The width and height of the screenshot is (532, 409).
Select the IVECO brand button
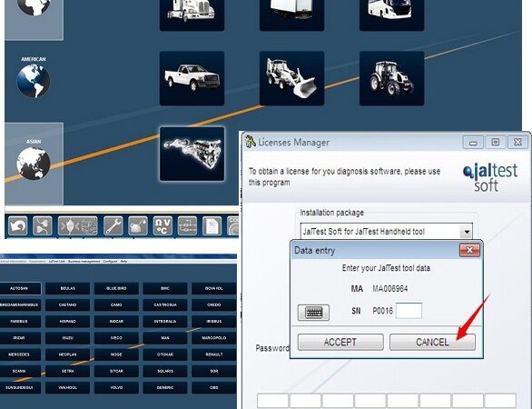tap(116, 338)
